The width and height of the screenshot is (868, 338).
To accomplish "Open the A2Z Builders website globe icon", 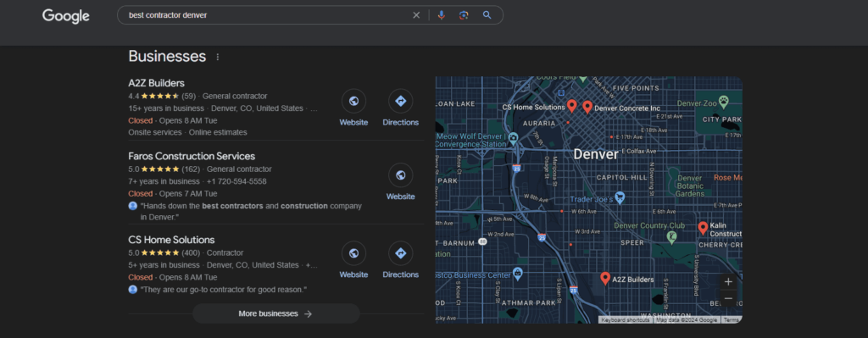I will [353, 102].
